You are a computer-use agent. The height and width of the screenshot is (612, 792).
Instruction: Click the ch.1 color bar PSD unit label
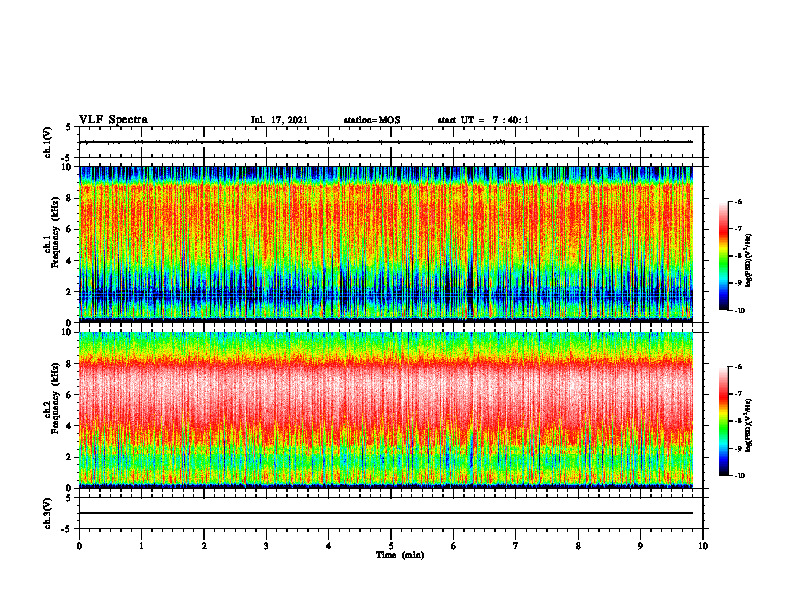click(x=749, y=260)
